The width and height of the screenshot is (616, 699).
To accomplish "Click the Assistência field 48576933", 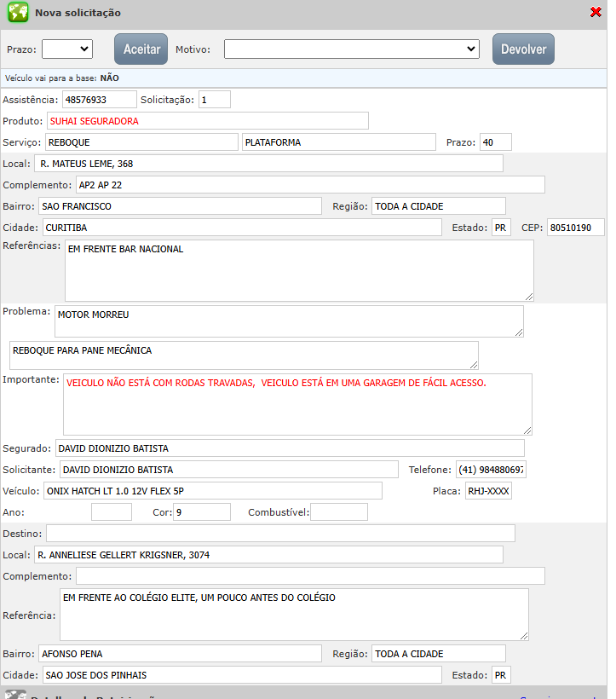I will tap(100, 100).
